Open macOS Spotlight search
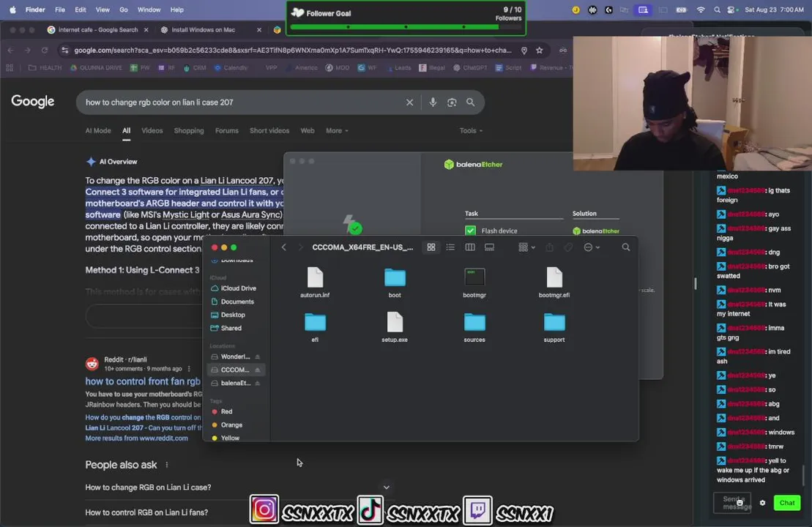Screen dimensions: 812x527 click(x=717, y=10)
